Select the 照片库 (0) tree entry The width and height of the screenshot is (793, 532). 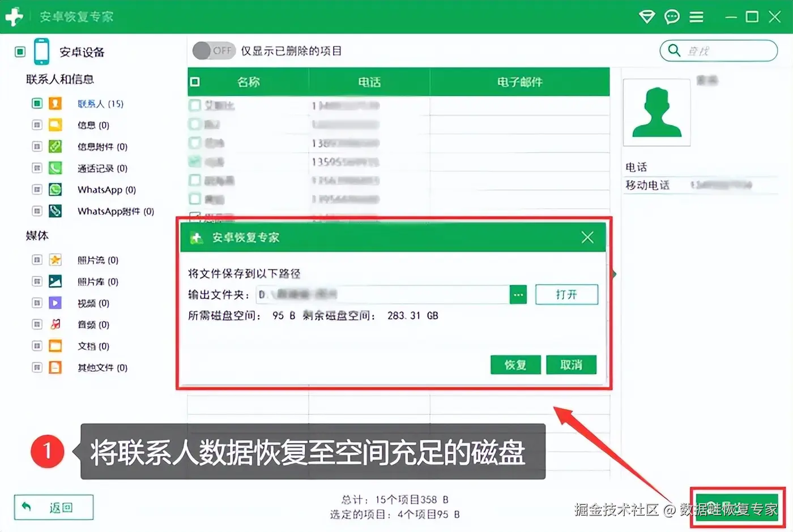pos(98,281)
